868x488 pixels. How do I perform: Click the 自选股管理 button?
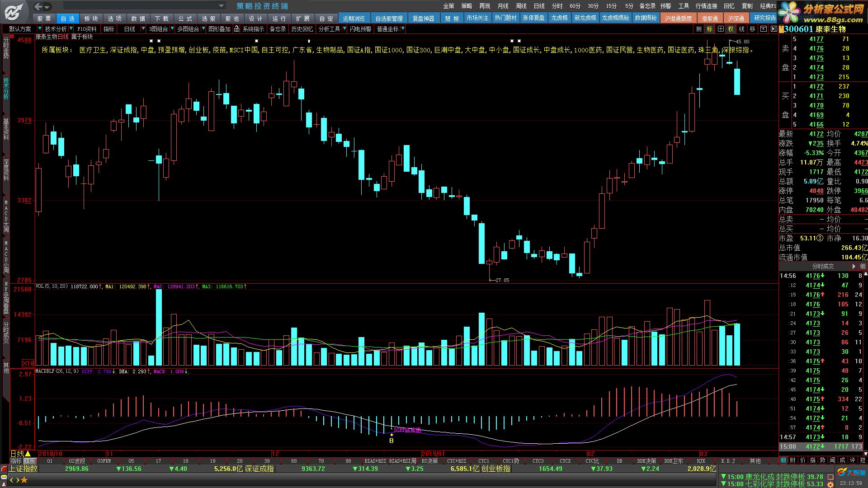[389, 18]
